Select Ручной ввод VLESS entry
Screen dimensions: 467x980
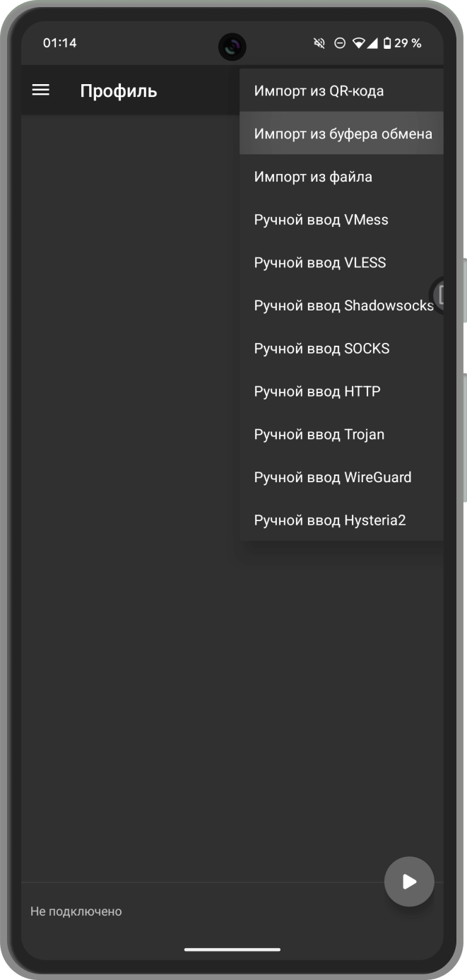pos(341,262)
